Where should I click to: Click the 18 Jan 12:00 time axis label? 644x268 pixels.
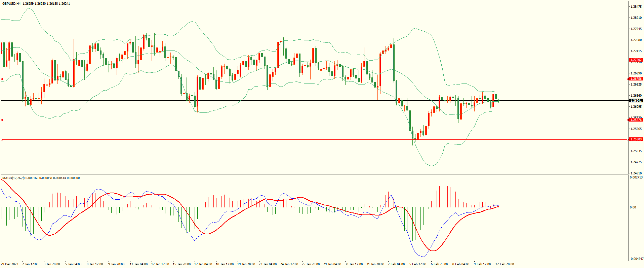[x=225, y=264]
